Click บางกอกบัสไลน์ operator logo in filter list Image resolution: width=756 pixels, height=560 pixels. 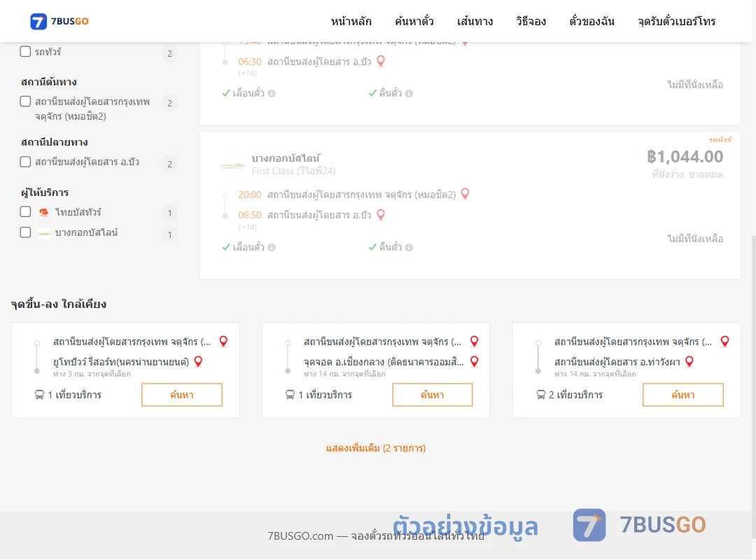(x=44, y=234)
